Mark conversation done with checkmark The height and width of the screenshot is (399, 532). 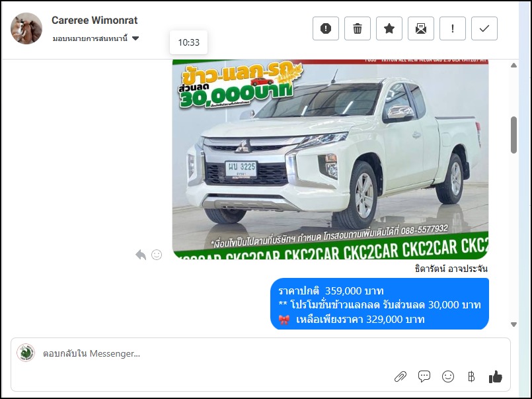click(x=484, y=28)
